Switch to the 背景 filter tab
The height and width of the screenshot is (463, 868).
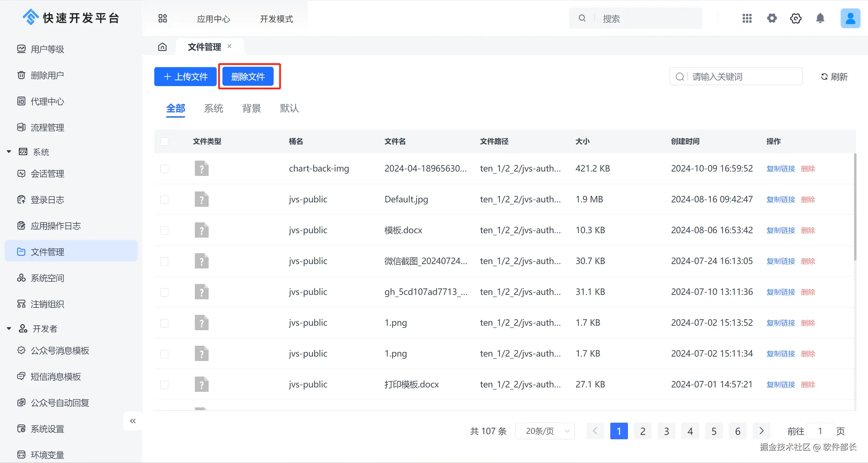pyautogui.click(x=251, y=108)
